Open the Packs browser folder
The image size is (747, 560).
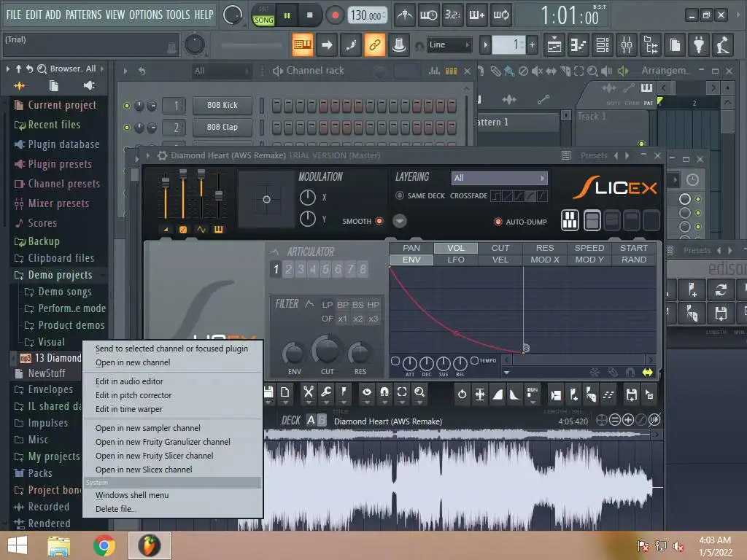click(x=40, y=472)
